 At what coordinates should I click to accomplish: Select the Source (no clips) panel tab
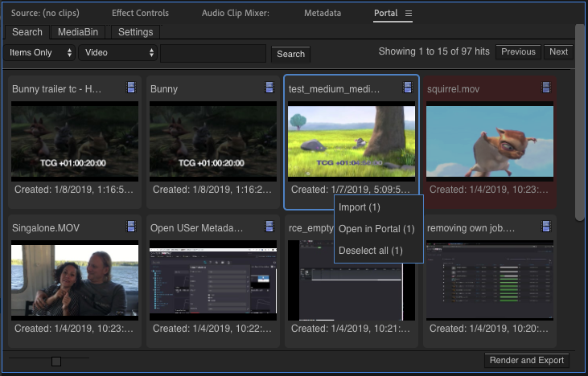click(45, 13)
